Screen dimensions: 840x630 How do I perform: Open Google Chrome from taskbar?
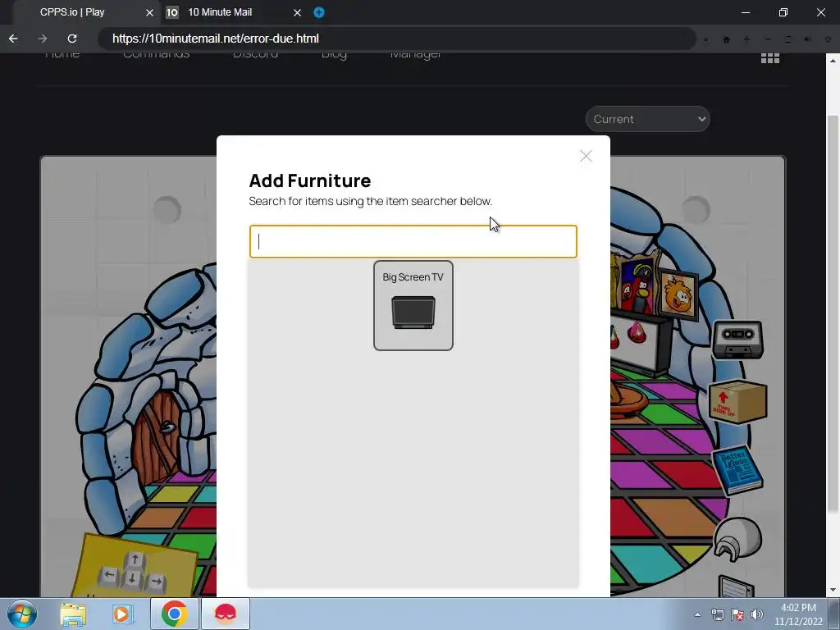[x=174, y=614]
